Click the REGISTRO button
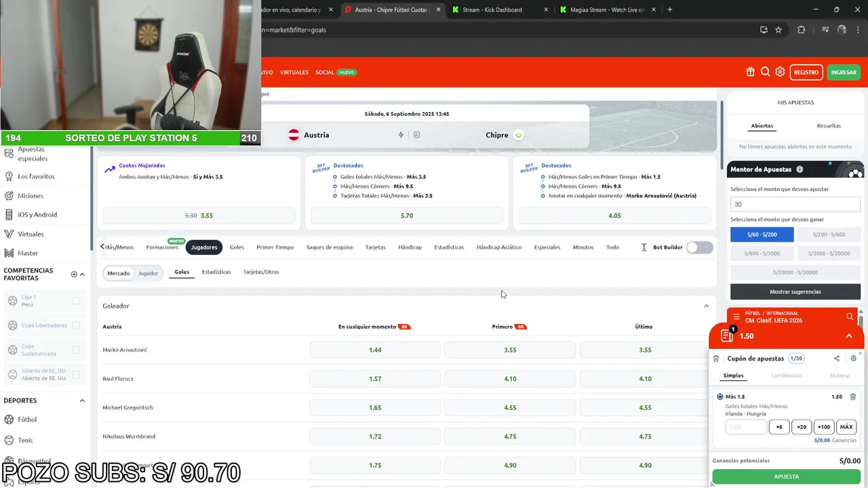The height and width of the screenshot is (488, 868). coord(806,73)
